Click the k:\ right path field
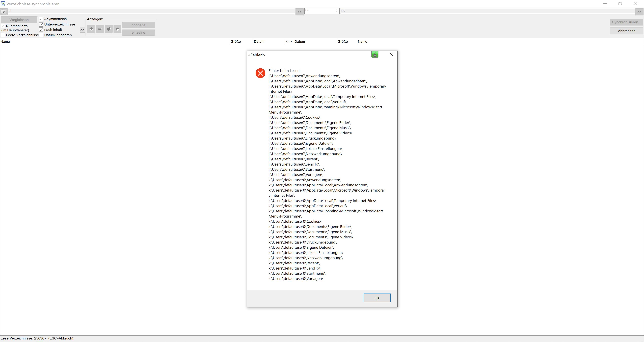 (x=475, y=11)
